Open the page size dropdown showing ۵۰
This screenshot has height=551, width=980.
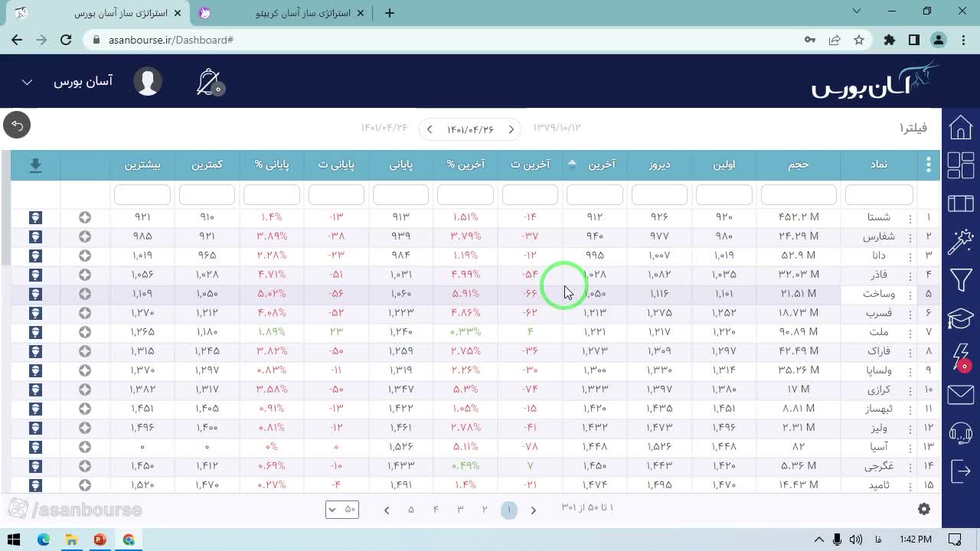pyautogui.click(x=342, y=510)
